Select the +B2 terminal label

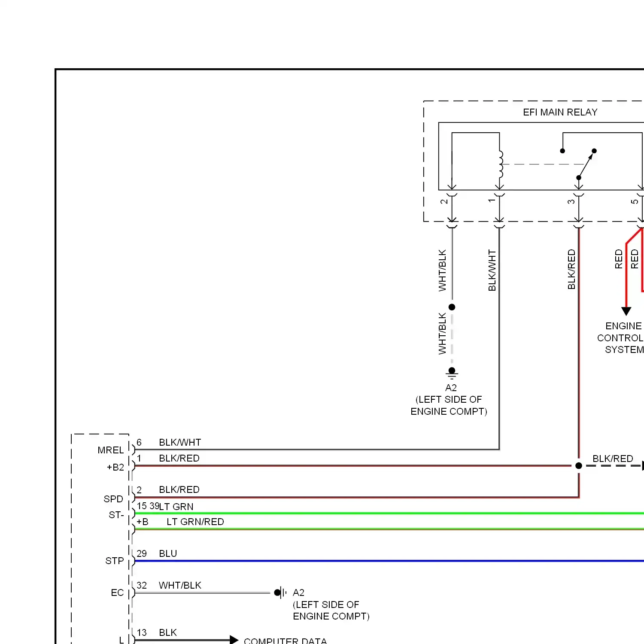pyautogui.click(x=115, y=467)
